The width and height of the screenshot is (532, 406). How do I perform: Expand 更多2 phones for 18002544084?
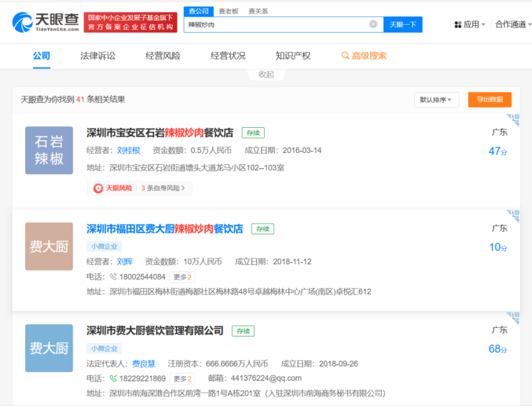point(182,277)
